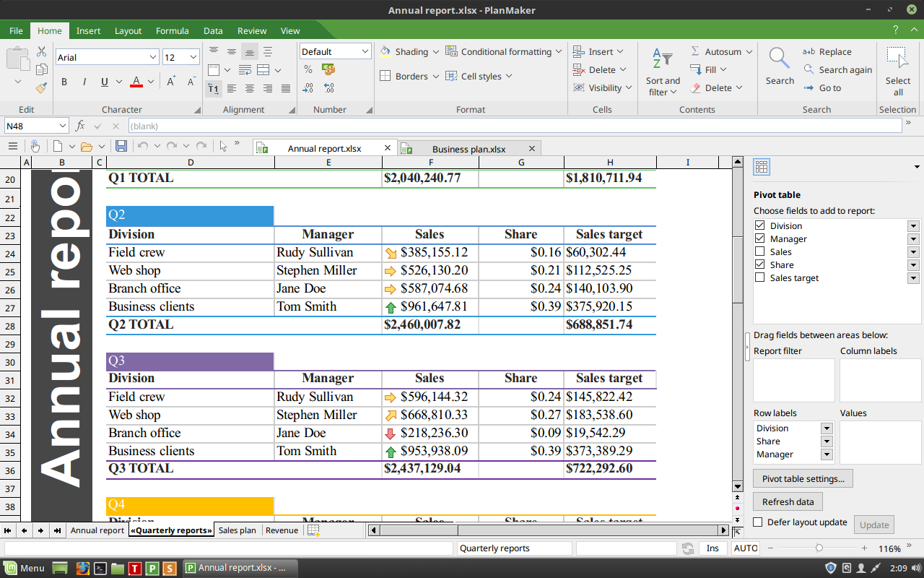The height and width of the screenshot is (578, 924).
Task: Click the Wrap text icon
Action: click(245, 70)
